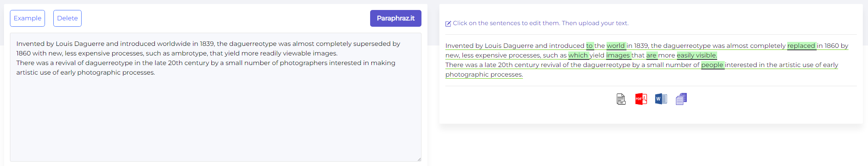Viewport: 868px width, 166px height.
Task: Click highlighted "images" in the paraphrased output
Action: 618,55
